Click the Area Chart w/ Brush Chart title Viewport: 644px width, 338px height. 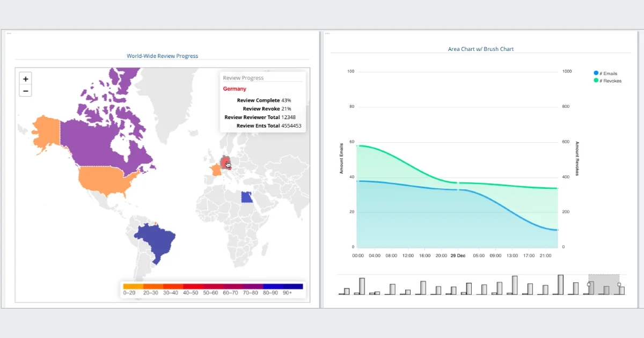pos(481,49)
